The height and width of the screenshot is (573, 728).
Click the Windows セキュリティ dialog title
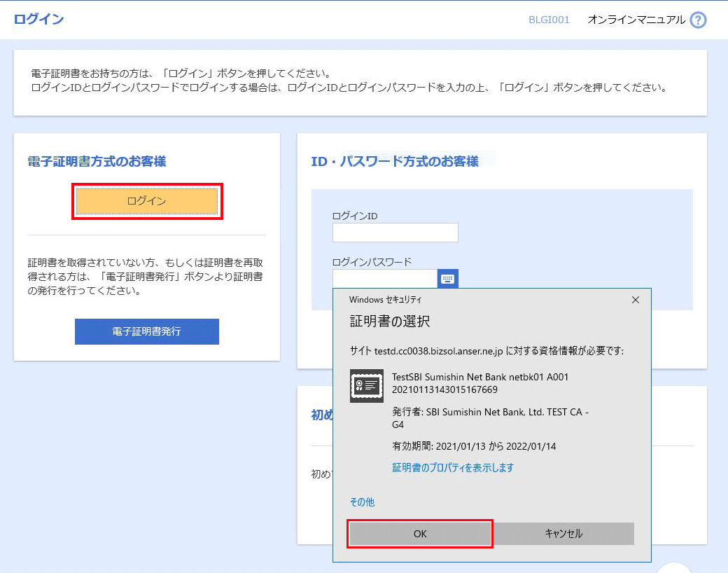click(x=385, y=300)
